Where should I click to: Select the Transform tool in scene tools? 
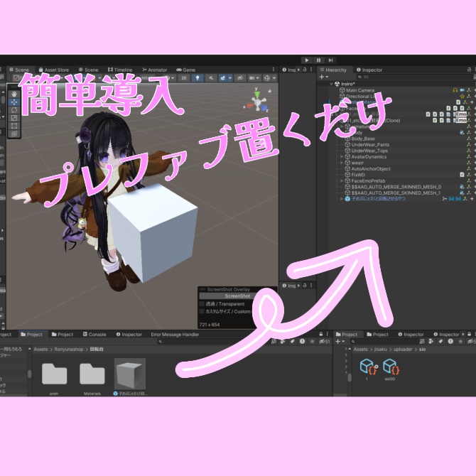pyautogui.click(x=14, y=134)
